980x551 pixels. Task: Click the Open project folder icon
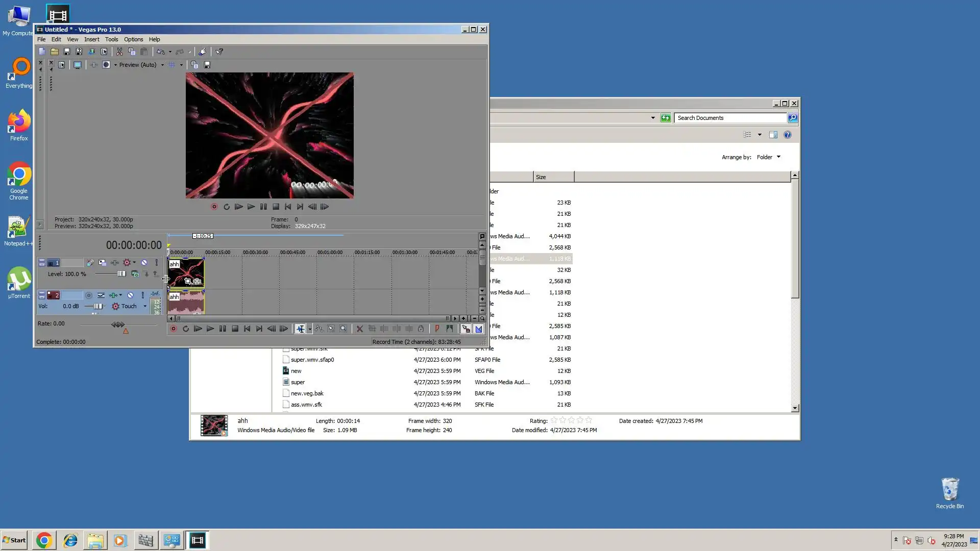coord(55,52)
